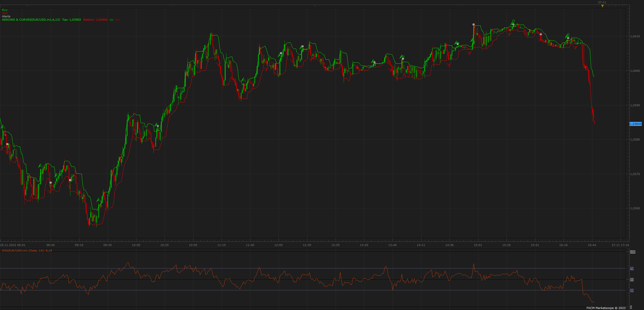
Task: Click the 16:16 time axis label
Action: 563,245
